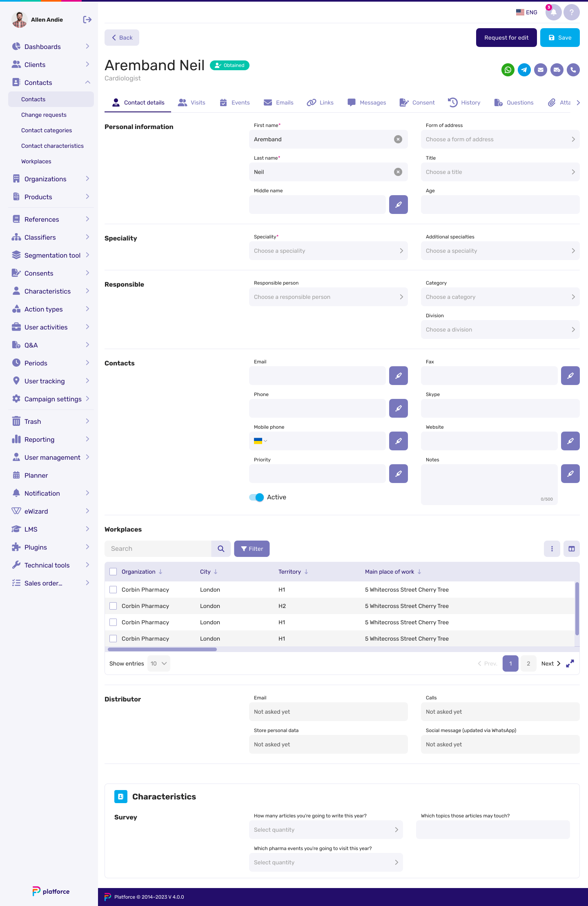
Task: Click the logout icon next to Allen Andie
Action: (x=87, y=20)
